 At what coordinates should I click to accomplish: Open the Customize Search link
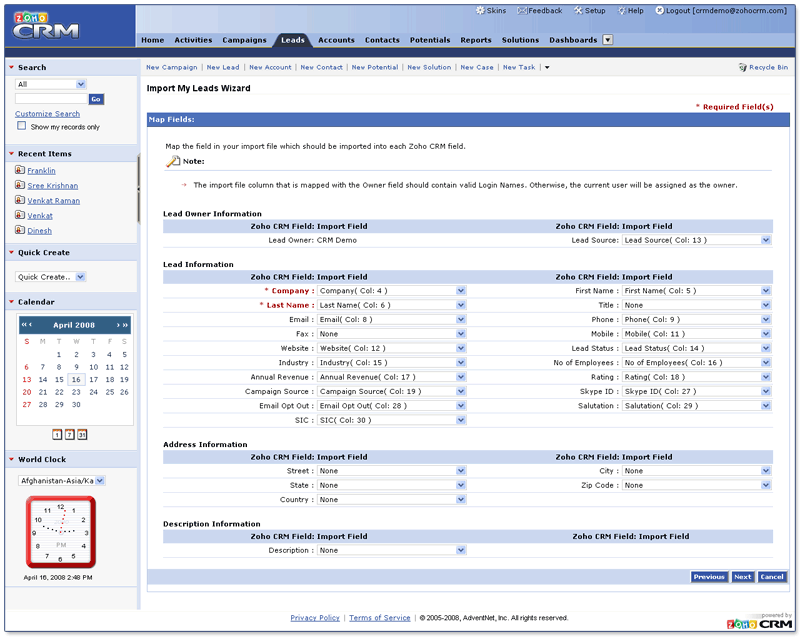[47, 114]
